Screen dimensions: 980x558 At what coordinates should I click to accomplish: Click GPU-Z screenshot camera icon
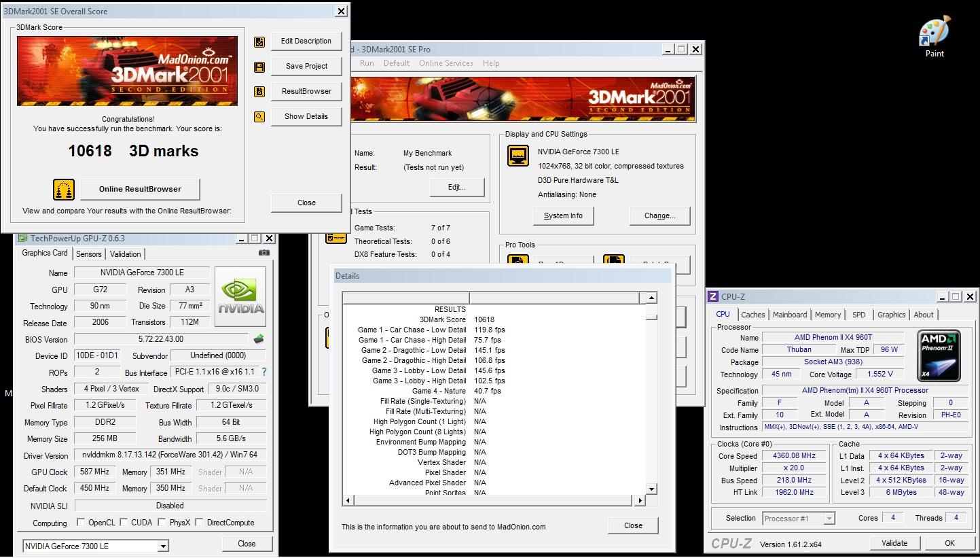point(264,253)
